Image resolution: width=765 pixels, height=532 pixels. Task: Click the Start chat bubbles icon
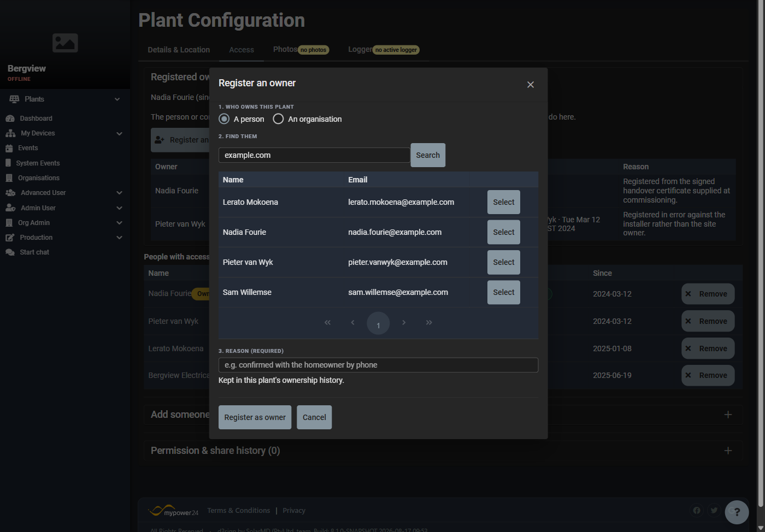(x=10, y=252)
